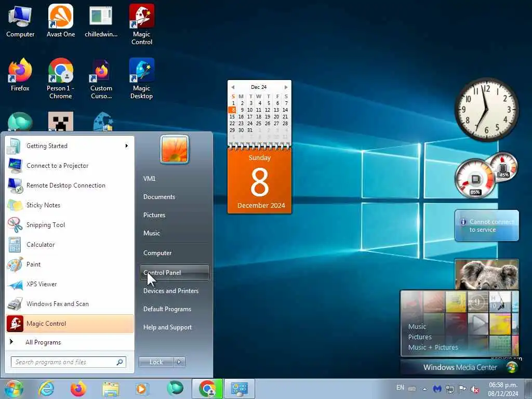Open Help and Support
This screenshot has height=399, width=532.
point(175,327)
